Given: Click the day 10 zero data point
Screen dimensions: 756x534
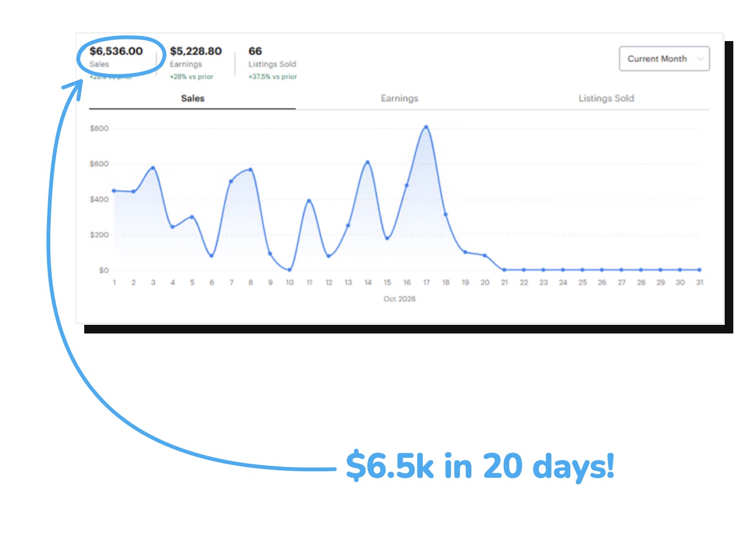Looking at the screenshot, I should (x=290, y=270).
